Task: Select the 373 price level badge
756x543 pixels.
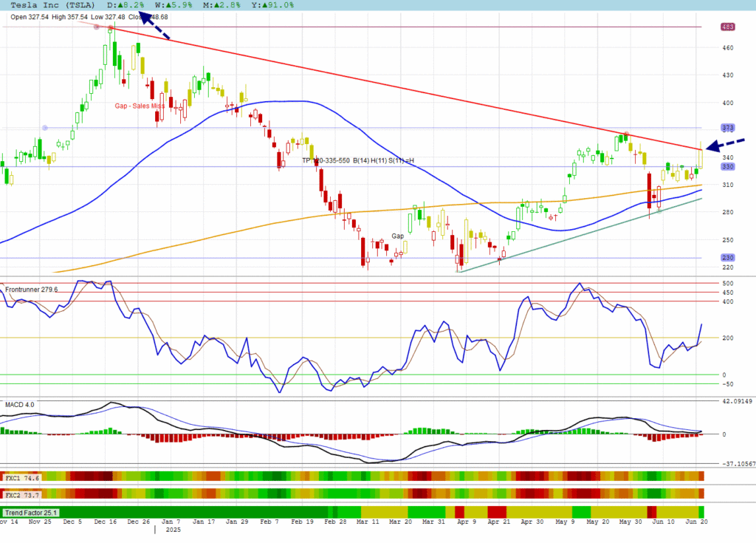Action: pyautogui.click(x=727, y=128)
